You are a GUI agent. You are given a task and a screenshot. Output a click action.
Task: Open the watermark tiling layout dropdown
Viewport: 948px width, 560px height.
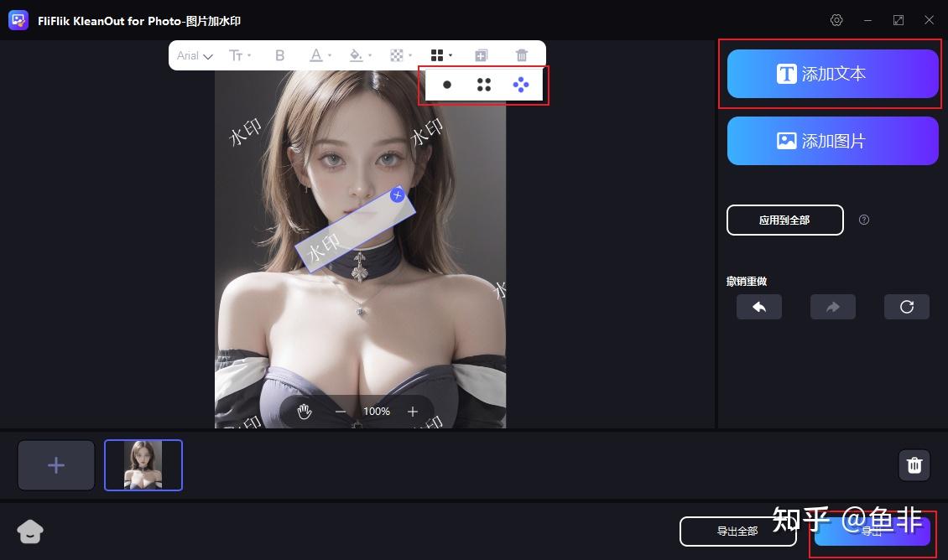(440, 55)
